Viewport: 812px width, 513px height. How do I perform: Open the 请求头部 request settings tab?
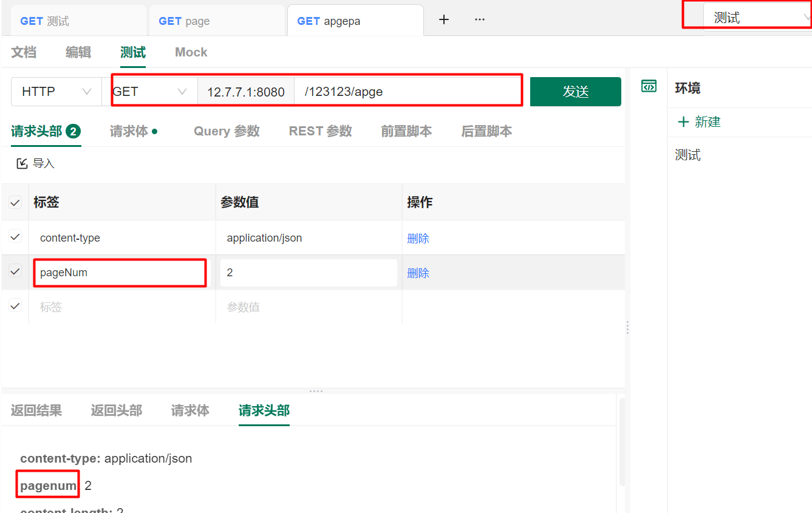pyautogui.click(x=46, y=131)
